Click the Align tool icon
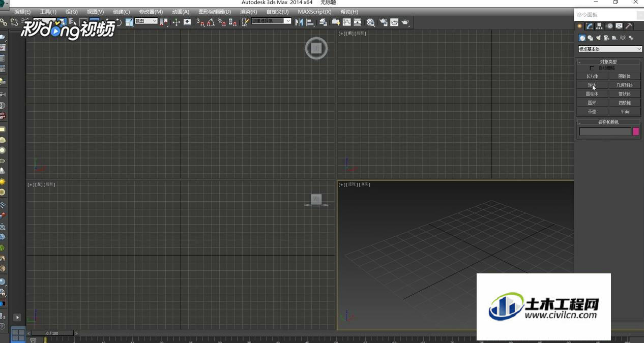Image resolution: width=644 pixels, height=343 pixels. (310, 22)
